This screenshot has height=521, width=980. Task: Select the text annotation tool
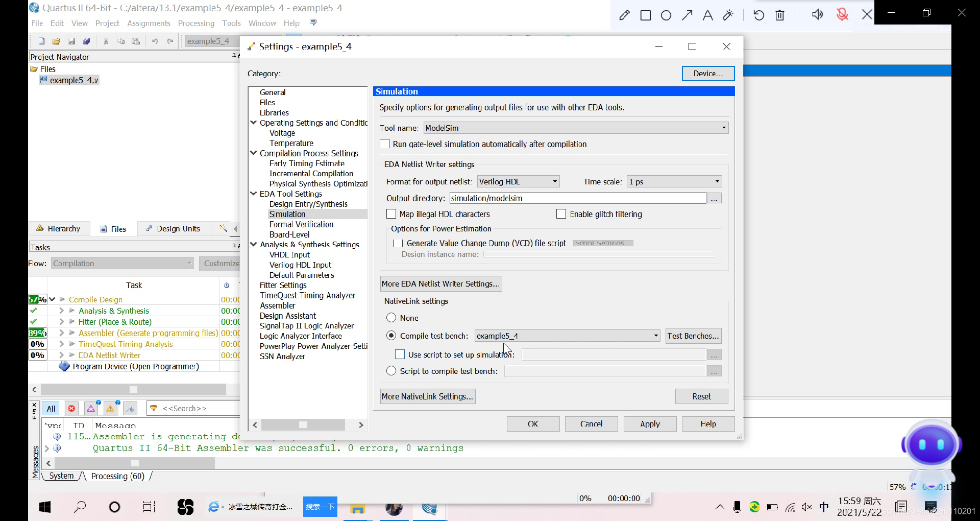[707, 15]
